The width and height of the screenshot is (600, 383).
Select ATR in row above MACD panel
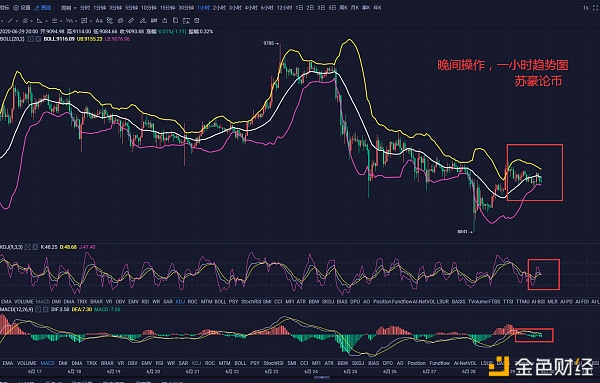coord(301,302)
